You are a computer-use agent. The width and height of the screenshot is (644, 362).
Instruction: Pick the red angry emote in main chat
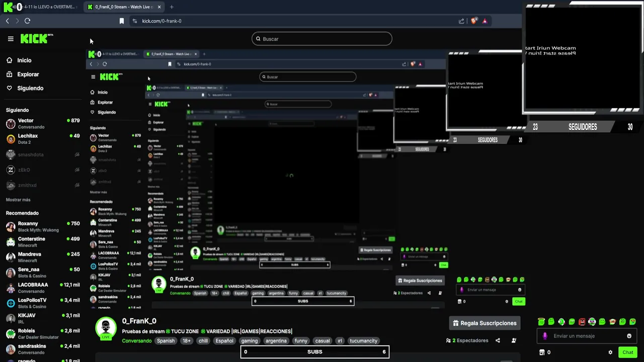point(582,322)
